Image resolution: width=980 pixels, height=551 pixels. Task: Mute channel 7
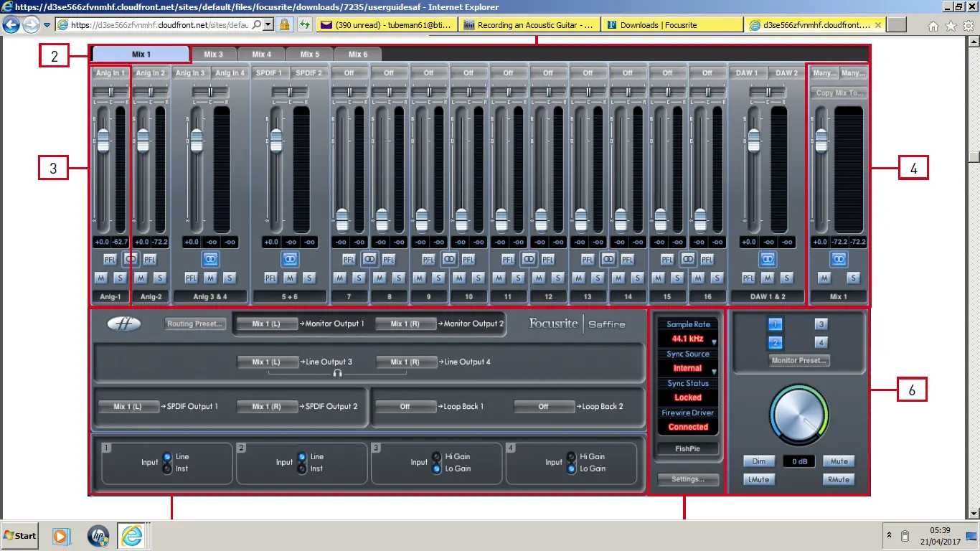339,278
